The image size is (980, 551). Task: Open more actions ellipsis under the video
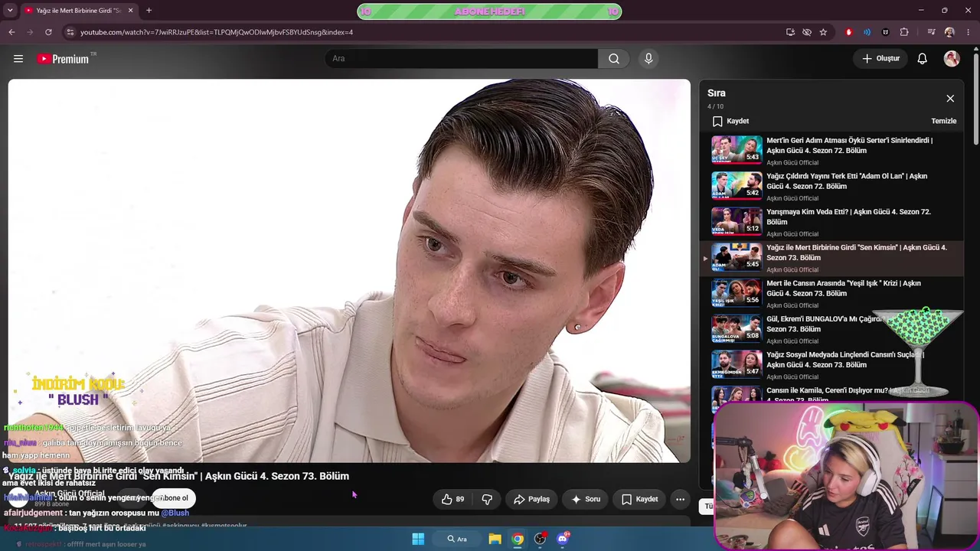tap(680, 499)
